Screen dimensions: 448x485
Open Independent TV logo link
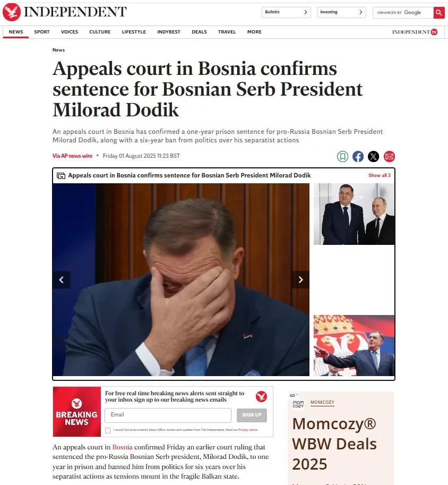415,32
